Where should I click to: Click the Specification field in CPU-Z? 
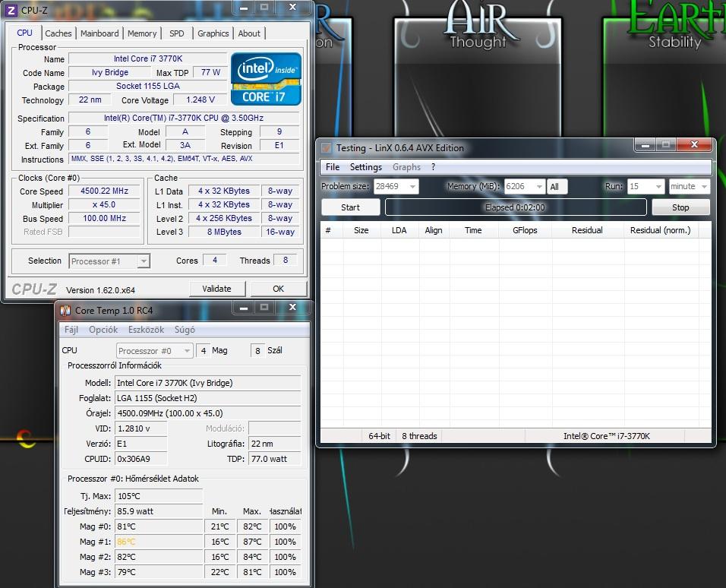pos(185,119)
